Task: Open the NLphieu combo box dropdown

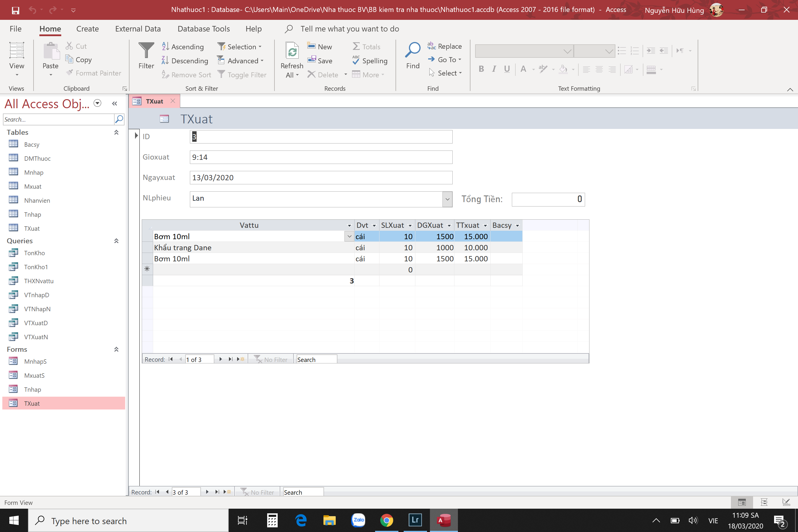Action: coord(447,199)
